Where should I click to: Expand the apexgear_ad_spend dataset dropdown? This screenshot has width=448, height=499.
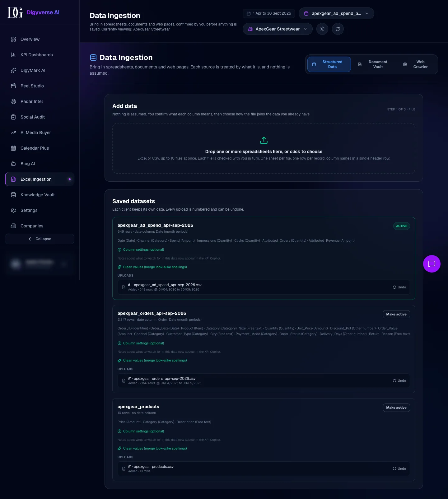[336, 13]
